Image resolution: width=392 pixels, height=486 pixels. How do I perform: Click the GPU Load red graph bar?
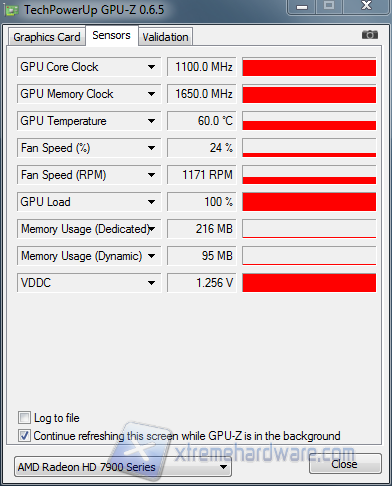(309, 202)
